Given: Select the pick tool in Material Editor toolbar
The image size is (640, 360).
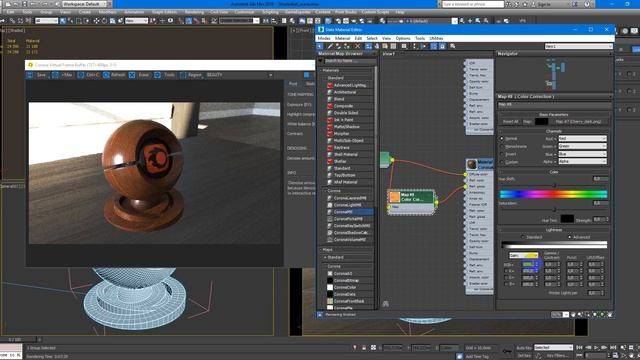Looking at the screenshot, I should [x=320, y=46].
